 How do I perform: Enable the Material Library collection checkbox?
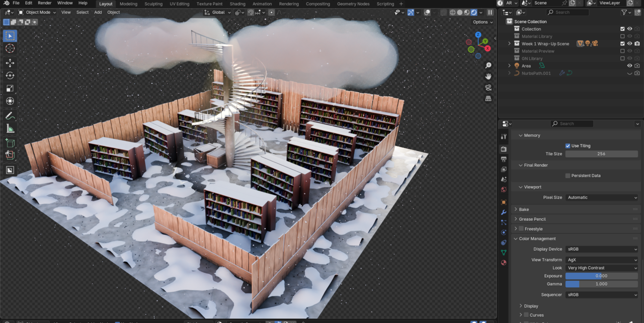(622, 36)
